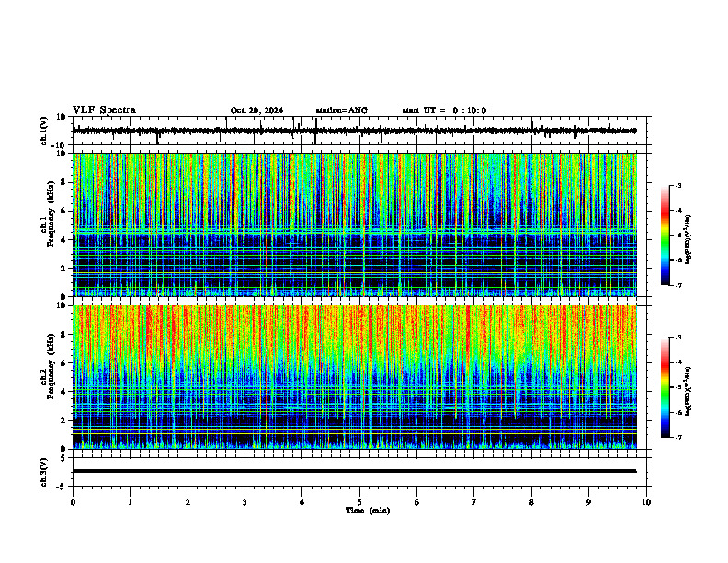
Task: Click the "8" kHz tick on ch.1 spectrogram axis
Action: (64, 182)
